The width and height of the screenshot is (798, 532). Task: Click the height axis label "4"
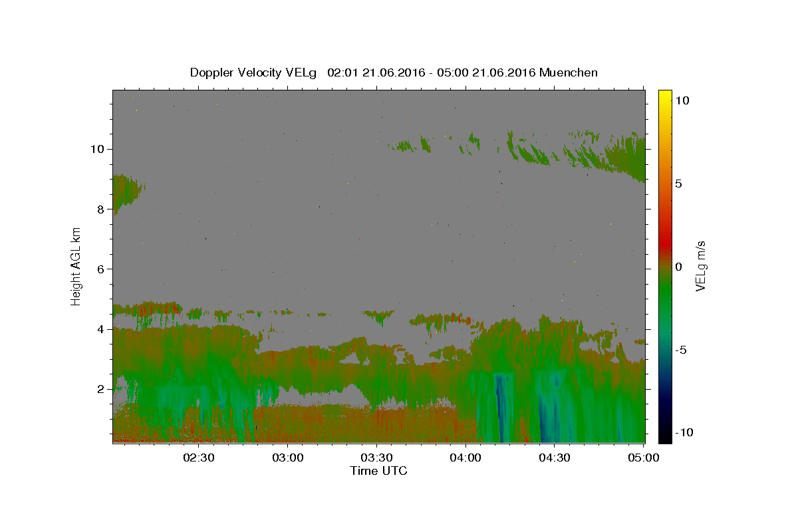[100, 329]
